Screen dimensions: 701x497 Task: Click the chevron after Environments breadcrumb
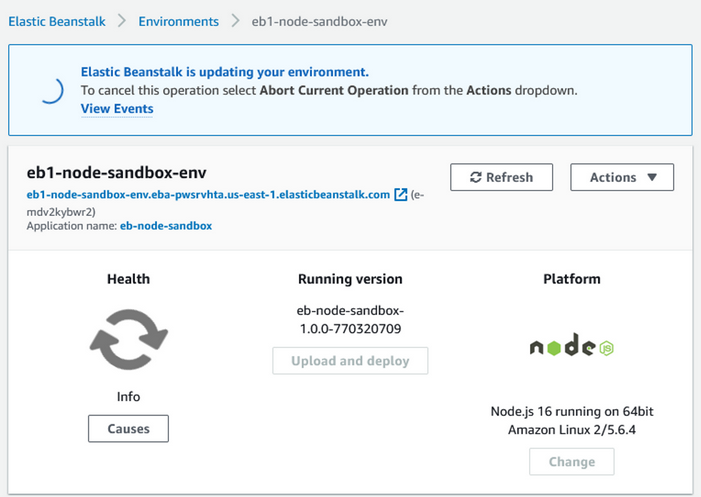tap(235, 21)
